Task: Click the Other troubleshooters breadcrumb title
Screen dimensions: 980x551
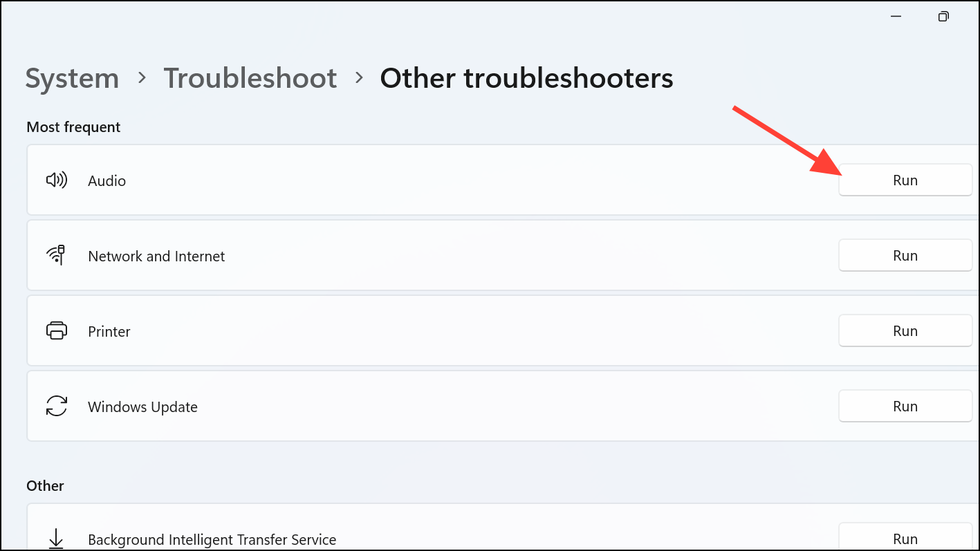Action: (526, 78)
